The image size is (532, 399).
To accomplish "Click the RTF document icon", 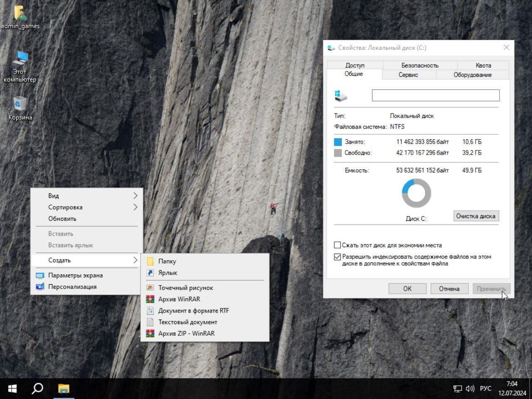I will point(150,310).
